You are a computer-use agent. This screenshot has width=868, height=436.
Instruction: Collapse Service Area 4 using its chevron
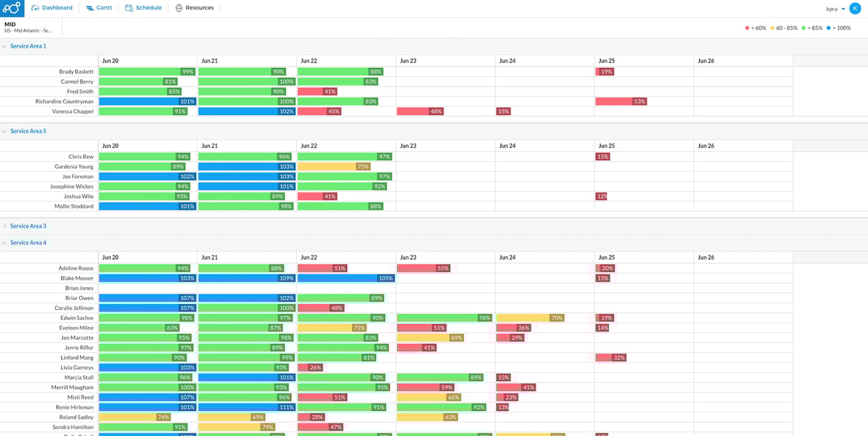(x=5, y=242)
